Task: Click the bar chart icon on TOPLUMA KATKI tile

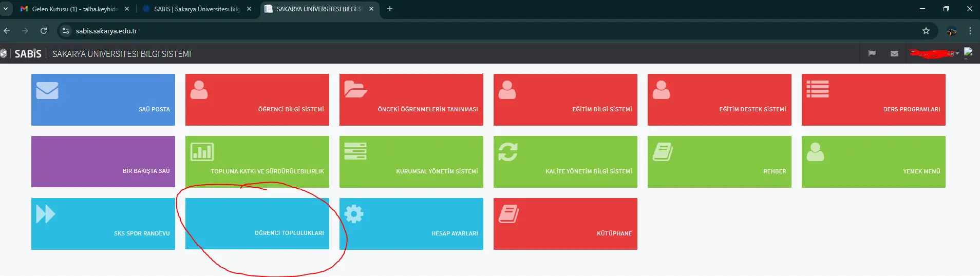Action: tap(202, 152)
